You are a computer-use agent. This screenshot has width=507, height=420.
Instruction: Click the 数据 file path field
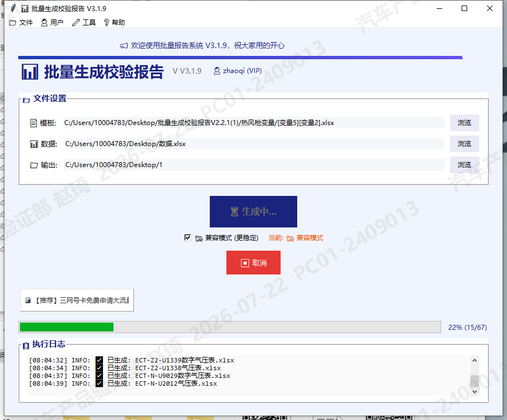pos(253,144)
